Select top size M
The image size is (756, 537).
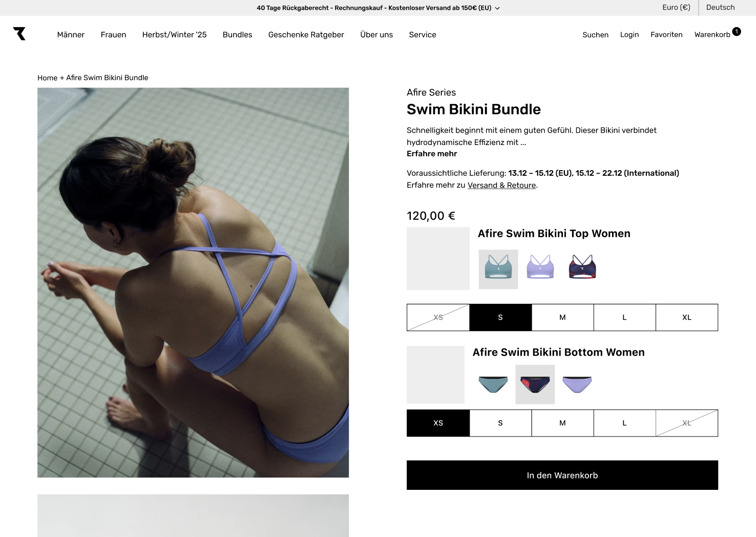click(x=562, y=318)
